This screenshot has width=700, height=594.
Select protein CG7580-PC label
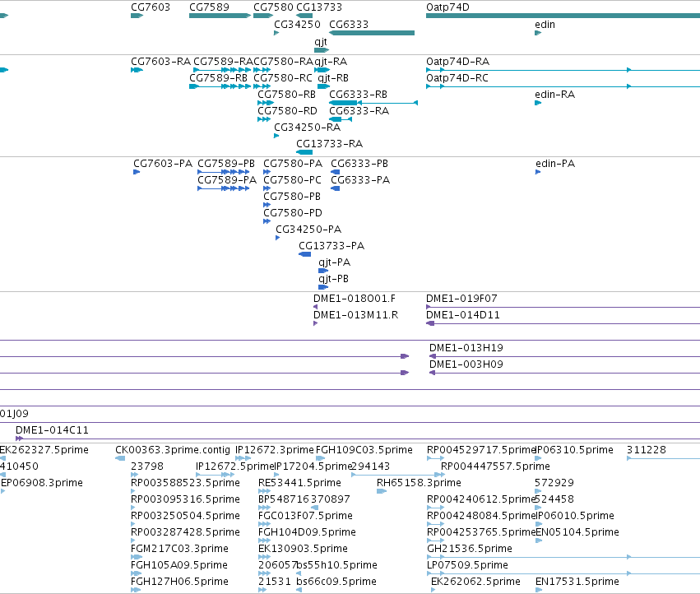292,180
